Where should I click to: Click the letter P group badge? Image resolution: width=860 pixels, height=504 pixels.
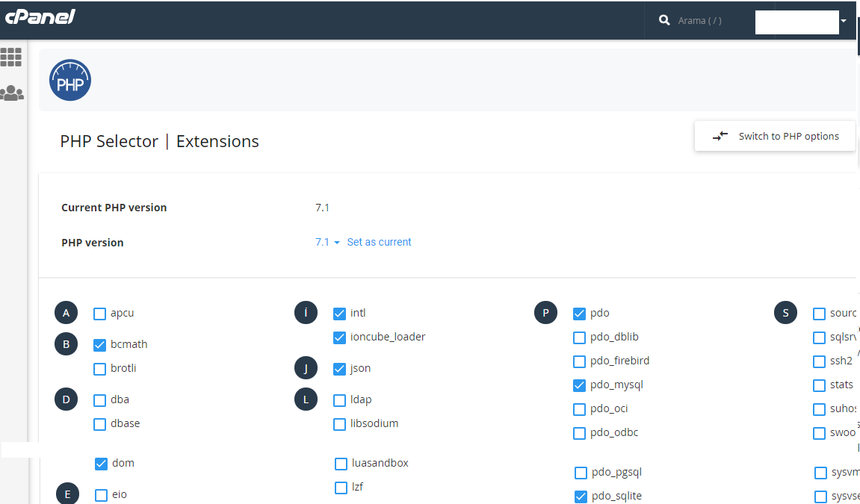545,313
